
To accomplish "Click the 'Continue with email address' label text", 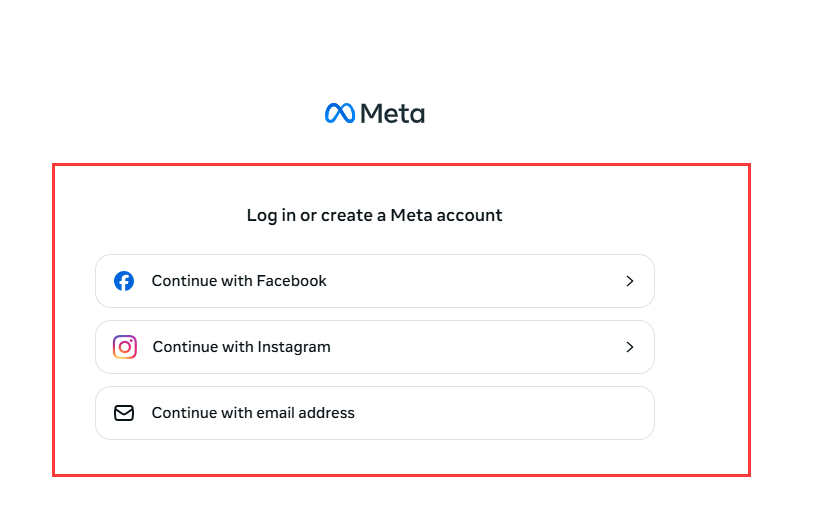I will [x=253, y=413].
